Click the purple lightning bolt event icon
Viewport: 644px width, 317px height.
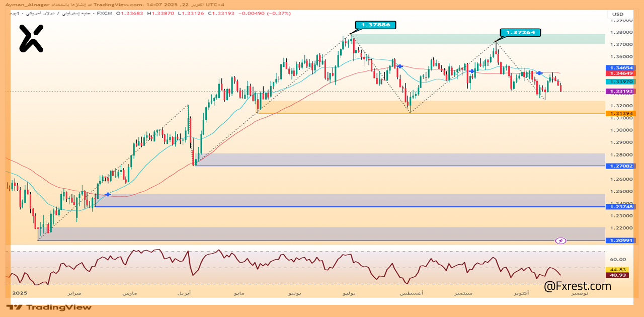tap(560, 241)
